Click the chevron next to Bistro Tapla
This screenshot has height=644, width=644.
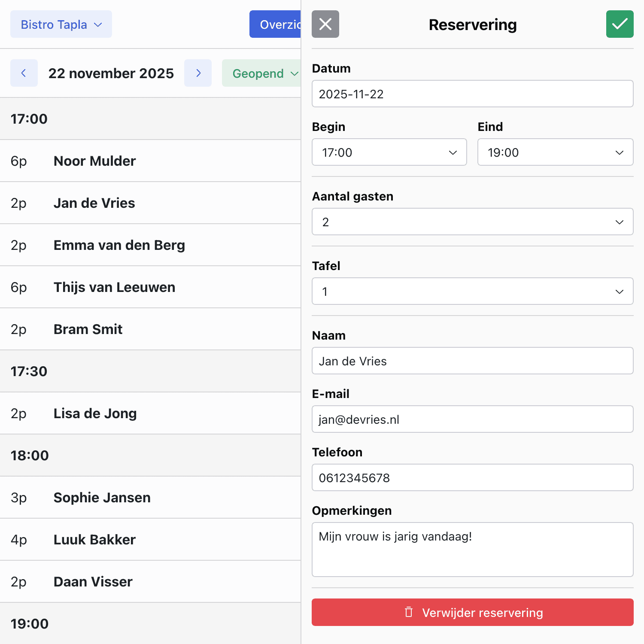(x=97, y=24)
